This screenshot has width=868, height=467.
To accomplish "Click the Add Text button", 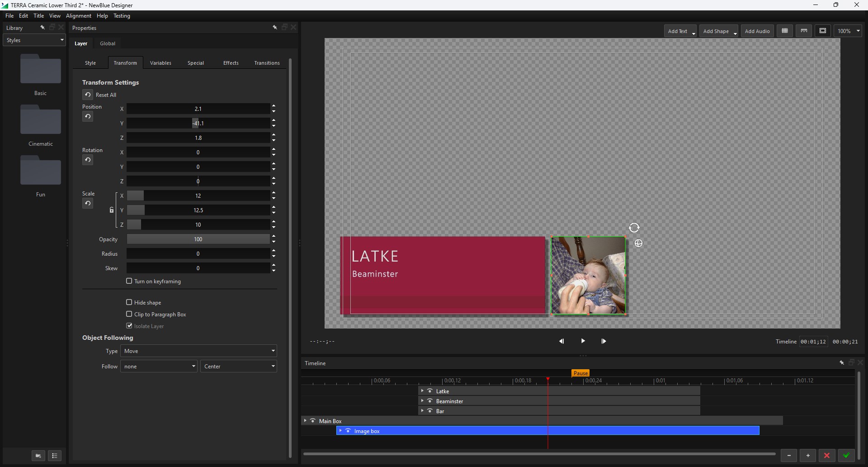I will coord(680,31).
